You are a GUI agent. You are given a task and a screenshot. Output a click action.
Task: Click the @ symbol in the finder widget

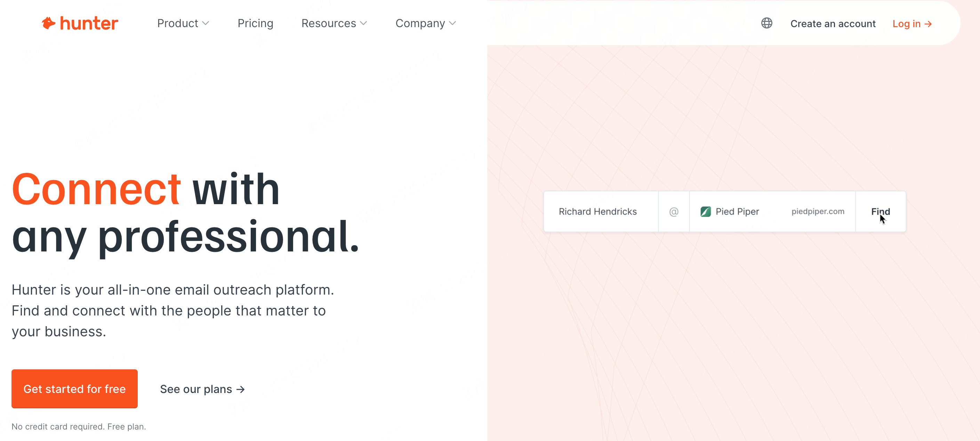click(x=673, y=211)
